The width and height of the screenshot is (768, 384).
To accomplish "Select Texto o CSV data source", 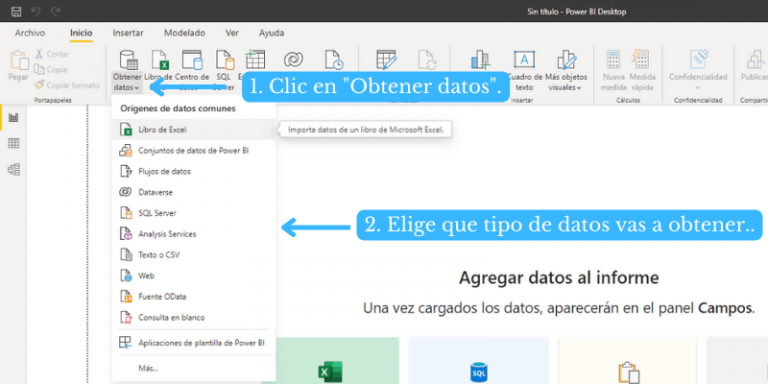I will coord(194,255).
